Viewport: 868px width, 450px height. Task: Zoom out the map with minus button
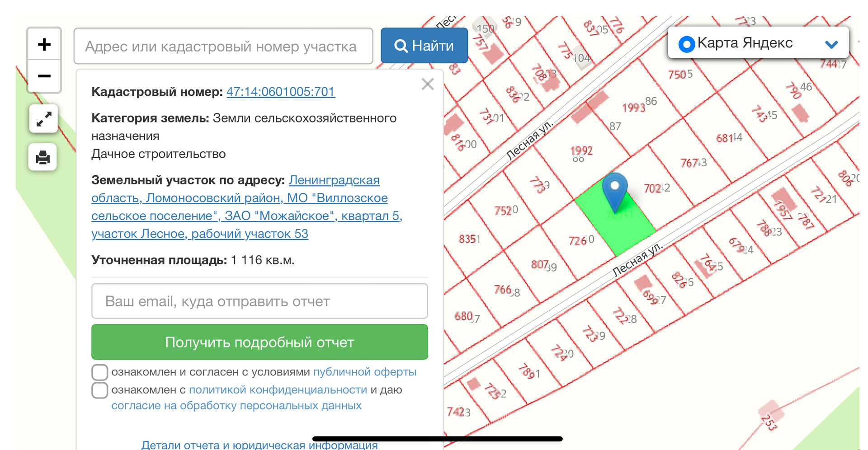point(44,76)
